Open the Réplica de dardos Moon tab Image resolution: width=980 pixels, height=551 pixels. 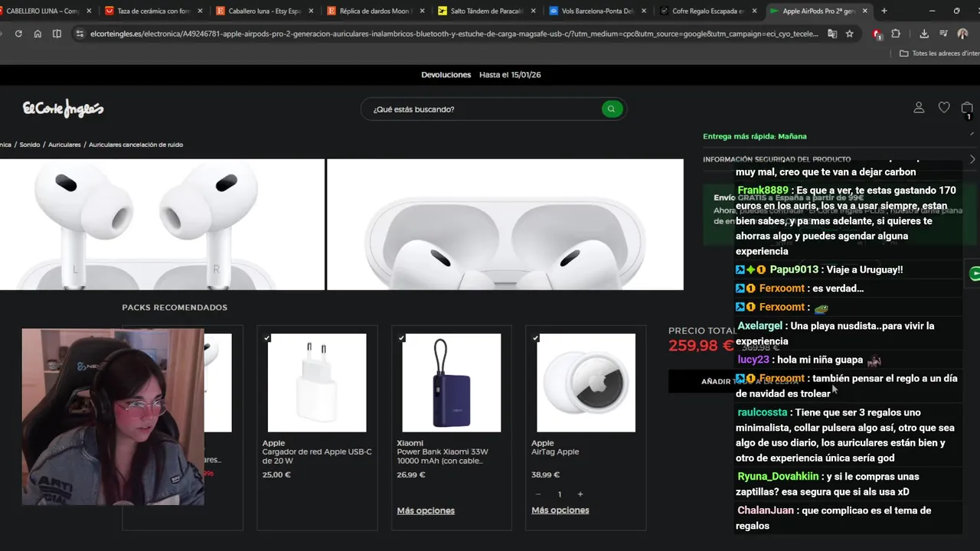pyautogui.click(x=375, y=11)
